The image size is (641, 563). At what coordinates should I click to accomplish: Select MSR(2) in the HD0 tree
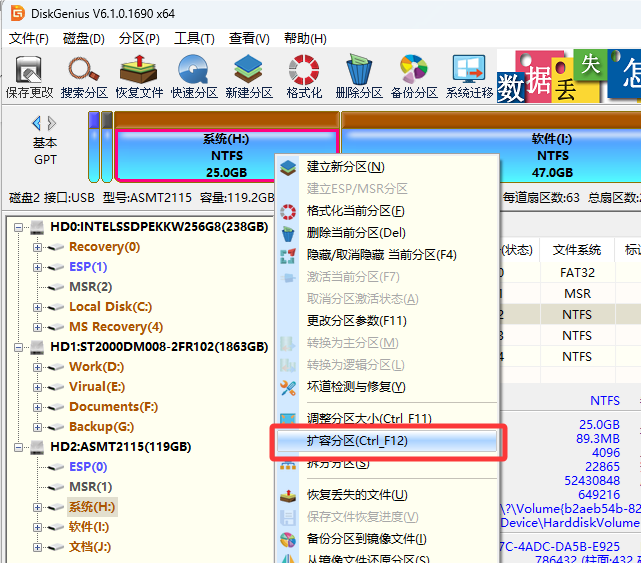[x=91, y=287]
